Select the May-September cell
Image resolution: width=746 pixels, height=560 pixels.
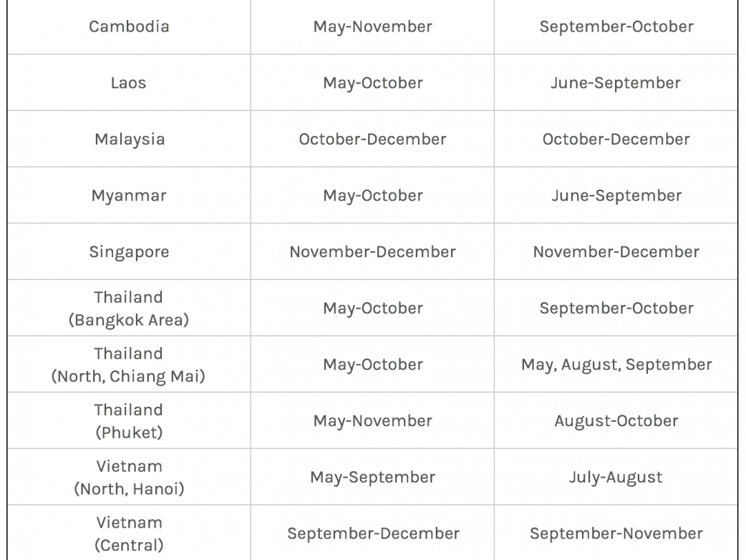pos(372,477)
